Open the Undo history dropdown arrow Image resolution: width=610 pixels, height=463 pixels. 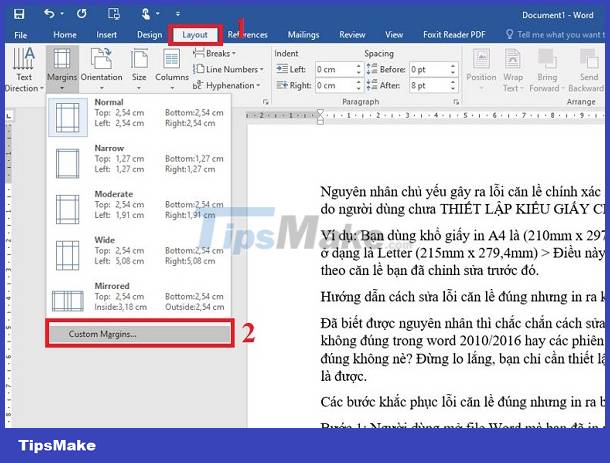coord(62,14)
